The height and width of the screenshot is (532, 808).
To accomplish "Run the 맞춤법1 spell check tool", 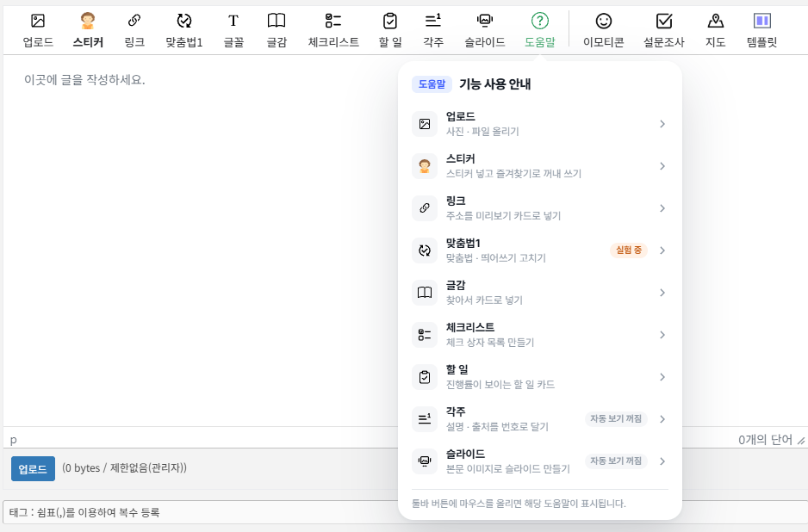I will click(x=184, y=30).
